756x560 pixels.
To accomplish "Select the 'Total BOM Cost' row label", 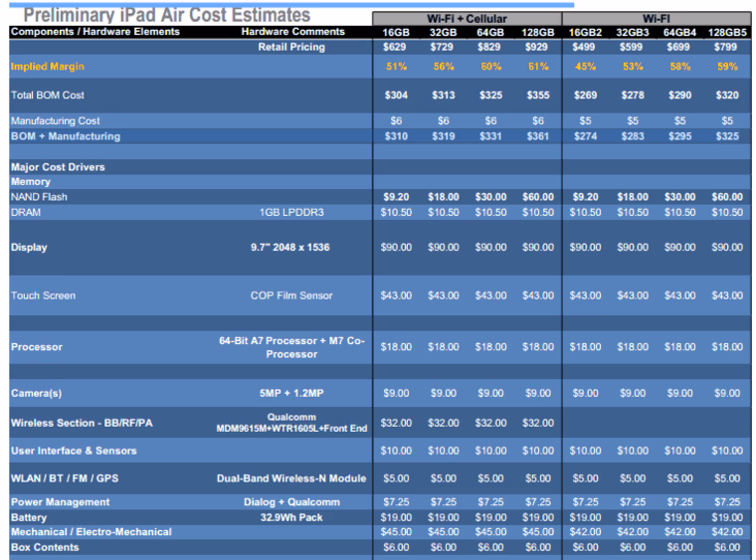I will [48, 95].
